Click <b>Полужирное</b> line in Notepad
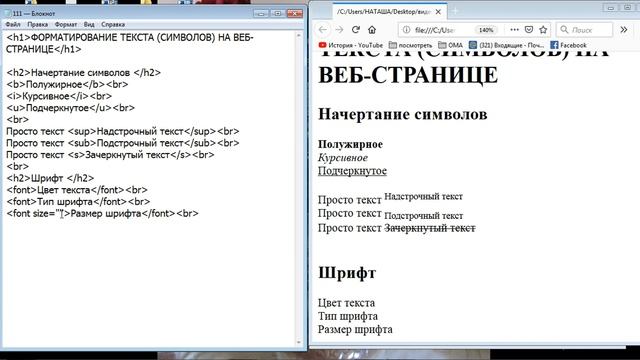This screenshot has width=640, height=360. pos(67,84)
